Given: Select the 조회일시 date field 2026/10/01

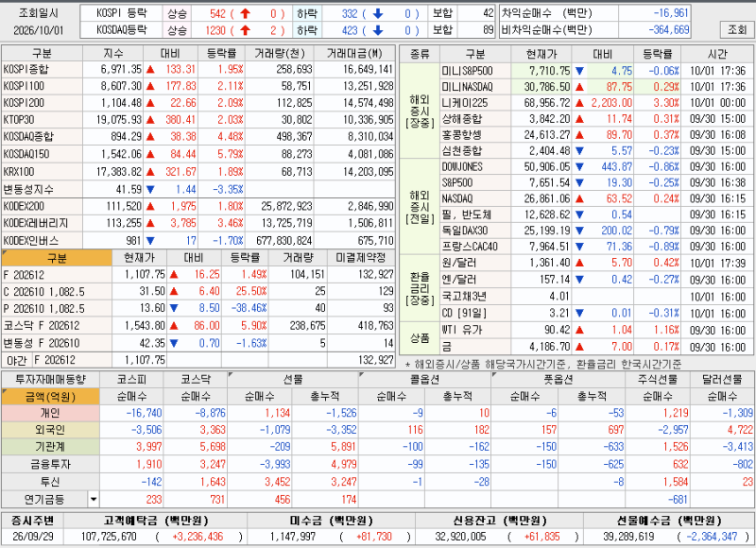Looking at the screenshot, I should tap(39, 30).
